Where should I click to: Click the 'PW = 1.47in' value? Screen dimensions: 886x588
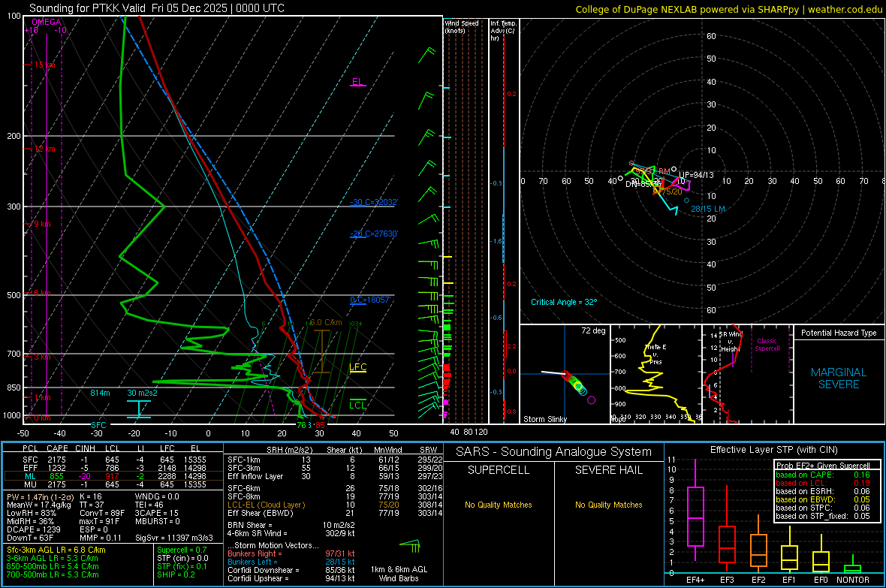point(38,496)
